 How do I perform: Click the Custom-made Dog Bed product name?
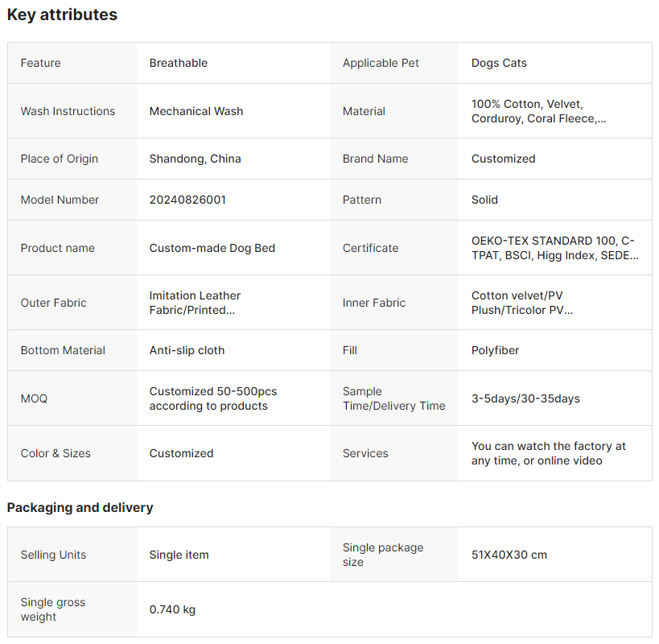pyautogui.click(x=212, y=248)
